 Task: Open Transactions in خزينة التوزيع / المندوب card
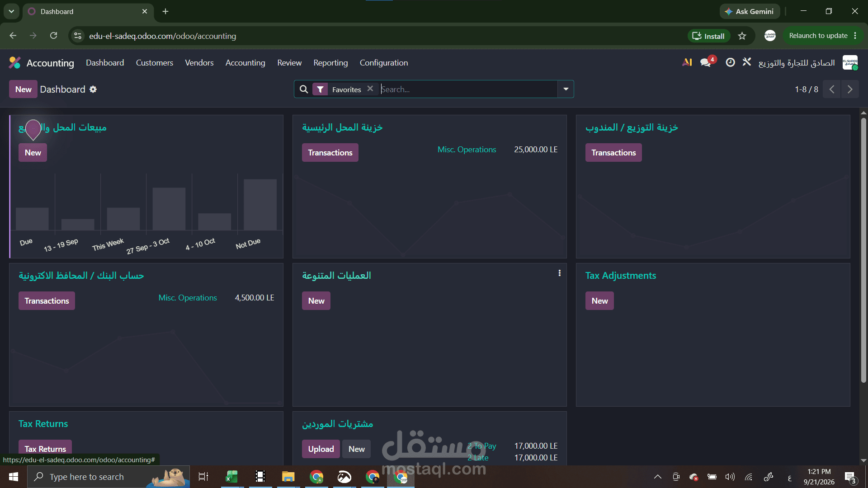[x=613, y=153]
